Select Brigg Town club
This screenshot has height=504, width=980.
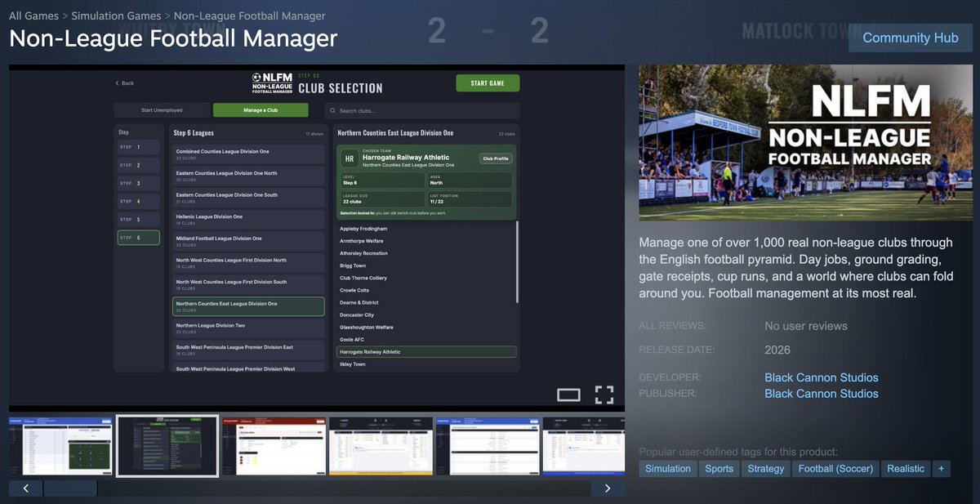[x=425, y=265]
